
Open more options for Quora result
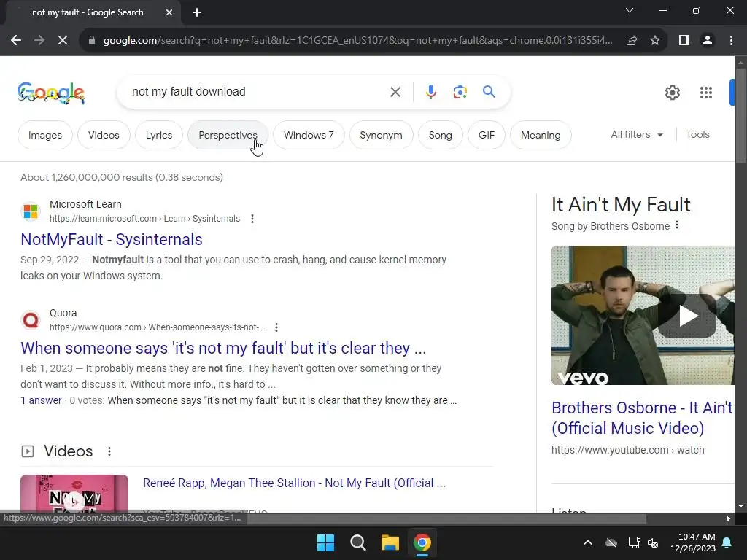coord(276,327)
